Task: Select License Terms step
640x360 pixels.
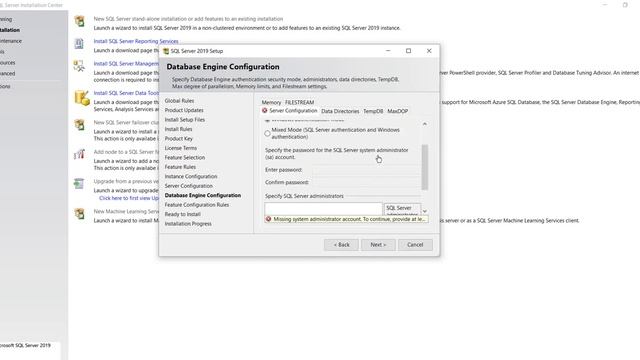Action: point(181,148)
